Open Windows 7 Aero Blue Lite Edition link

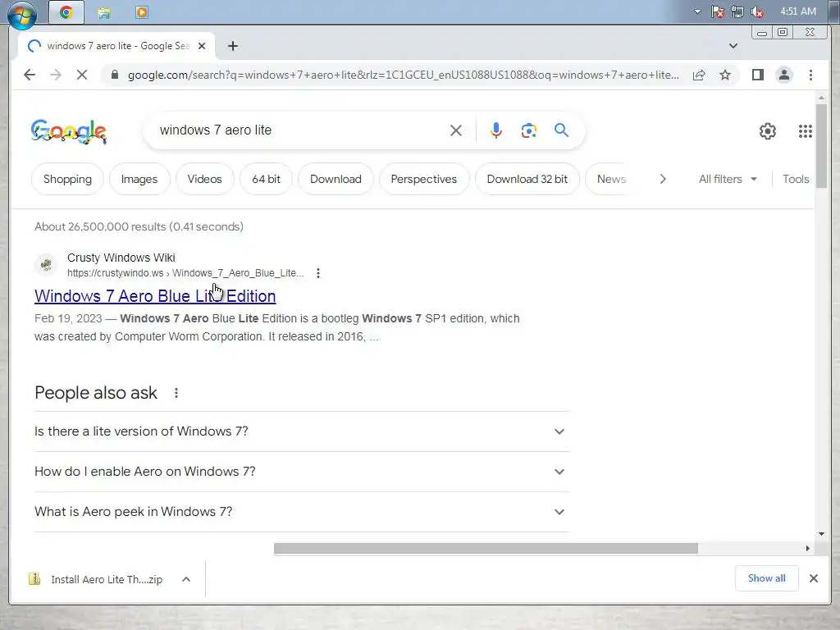[155, 295]
